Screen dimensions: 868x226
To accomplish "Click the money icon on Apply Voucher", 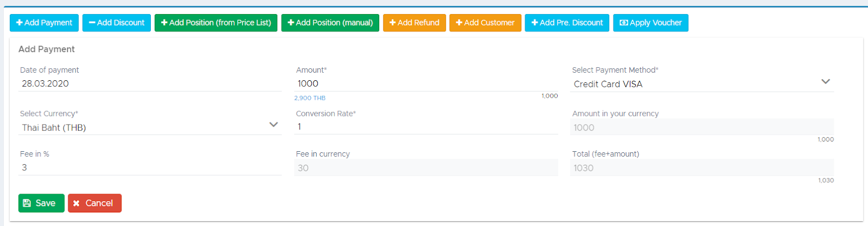I will coord(624,23).
